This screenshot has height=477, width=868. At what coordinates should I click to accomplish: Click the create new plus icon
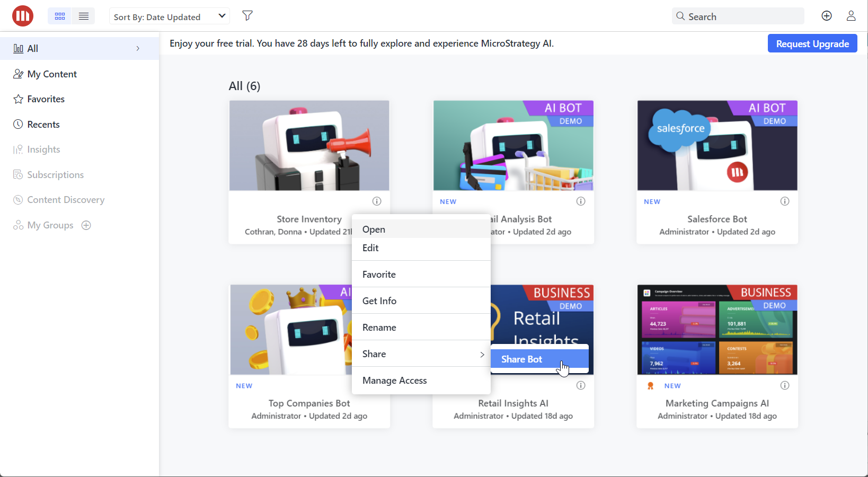(826, 16)
